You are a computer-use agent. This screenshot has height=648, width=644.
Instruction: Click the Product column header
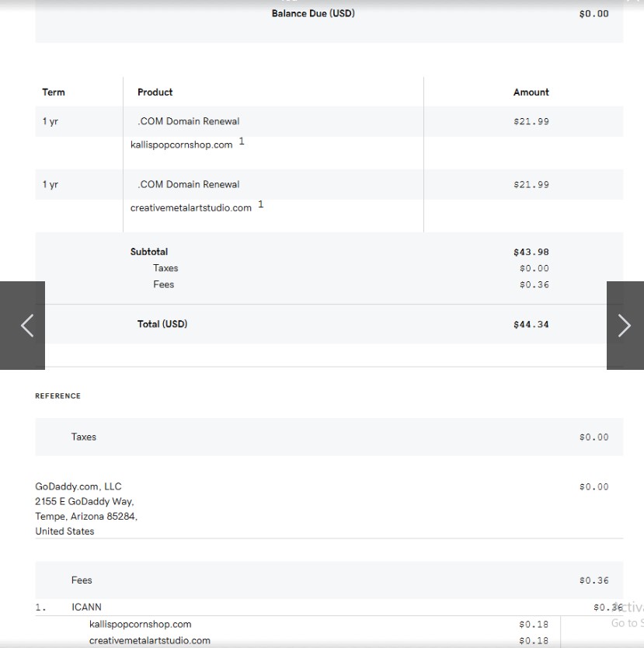pyautogui.click(x=155, y=92)
